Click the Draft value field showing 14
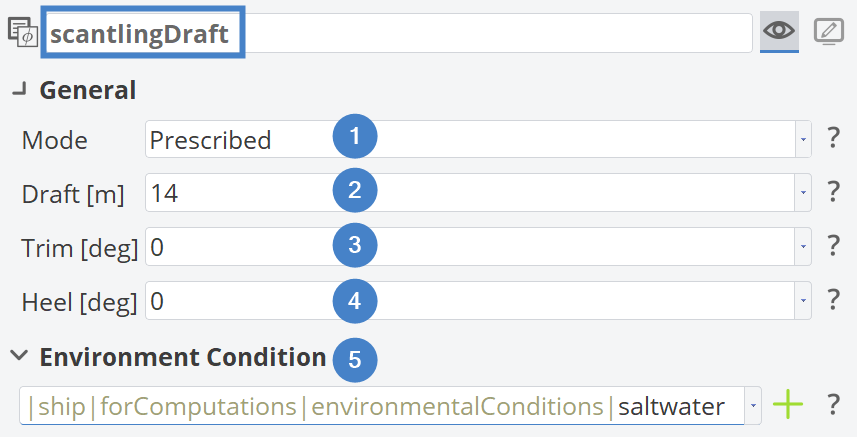The image size is (857, 437). pos(250,193)
